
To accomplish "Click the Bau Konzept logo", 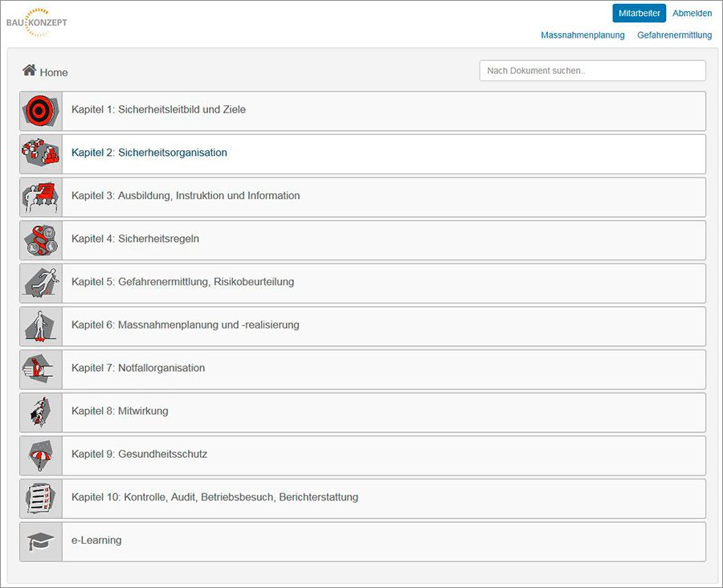I will [37, 22].
